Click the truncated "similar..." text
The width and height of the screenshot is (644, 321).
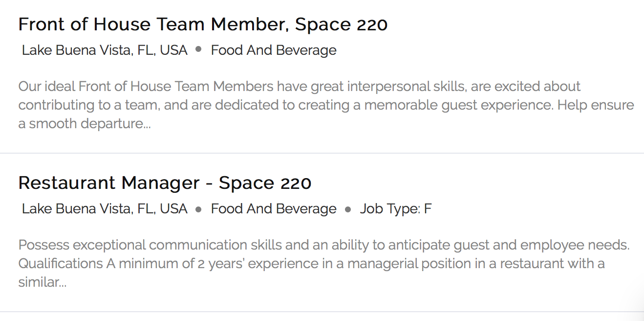43,282
